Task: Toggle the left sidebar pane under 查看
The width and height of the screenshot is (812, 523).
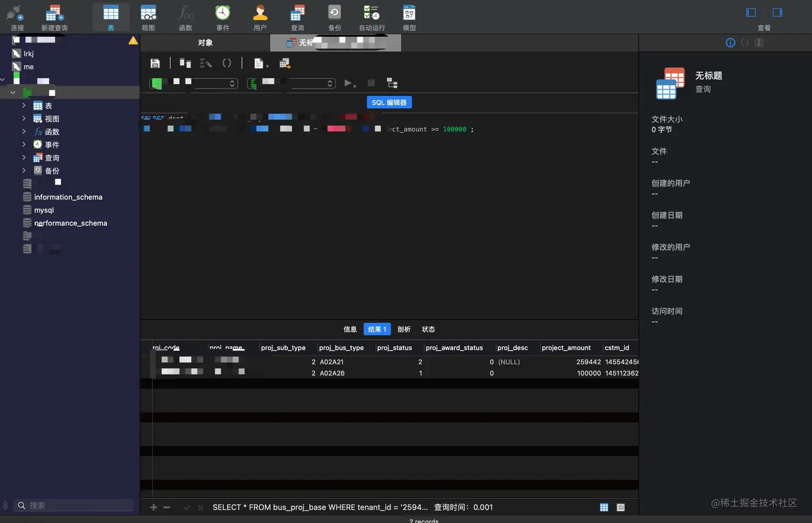Action: pyautogui.click(x=751, y=12)
